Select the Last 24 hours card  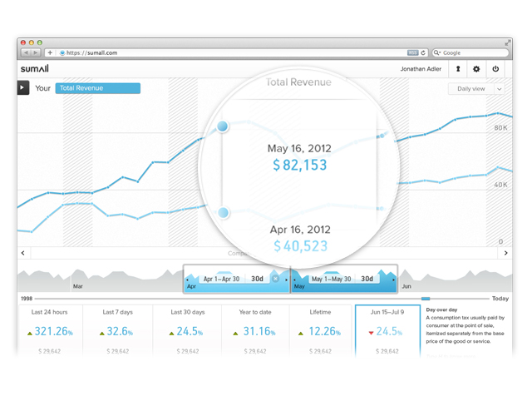50,331
